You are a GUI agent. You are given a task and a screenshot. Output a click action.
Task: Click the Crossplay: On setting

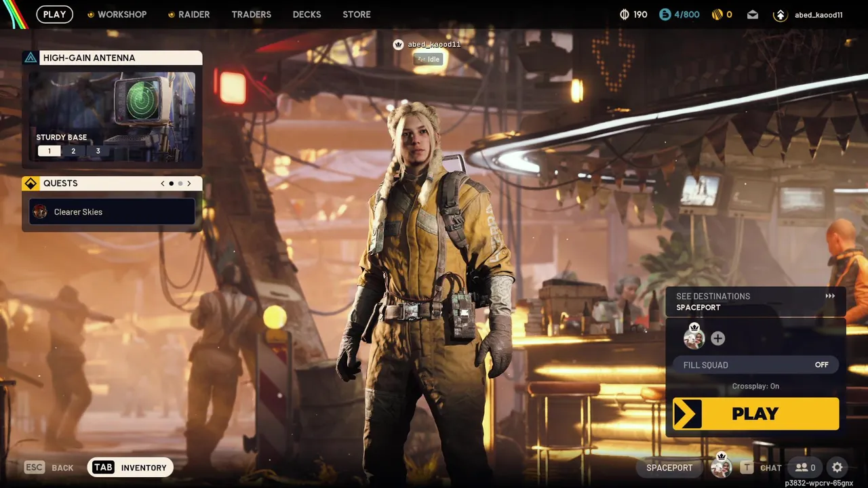coord(755,386)
